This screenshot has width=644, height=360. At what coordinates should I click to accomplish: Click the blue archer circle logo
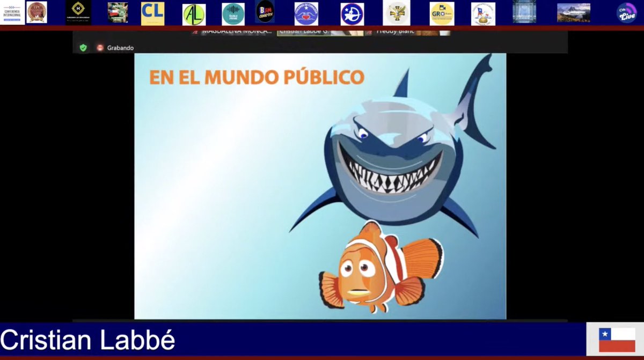[x=352, y=14]
